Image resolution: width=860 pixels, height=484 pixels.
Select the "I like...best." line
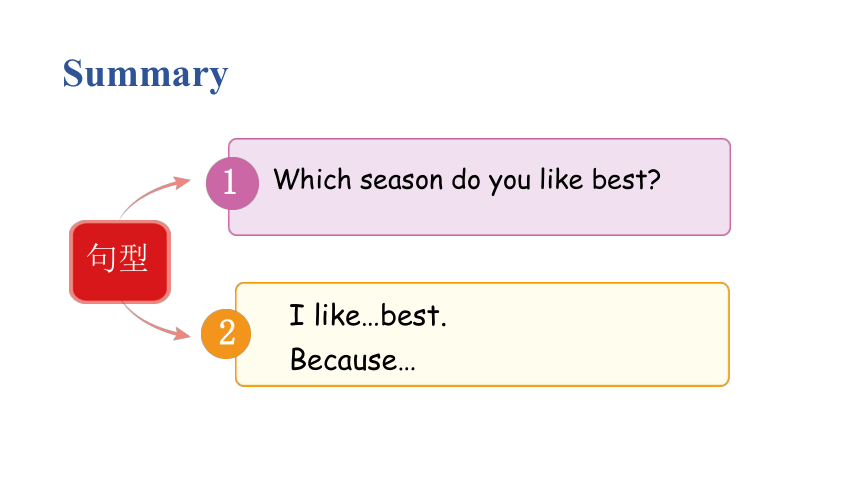[368, 315]
